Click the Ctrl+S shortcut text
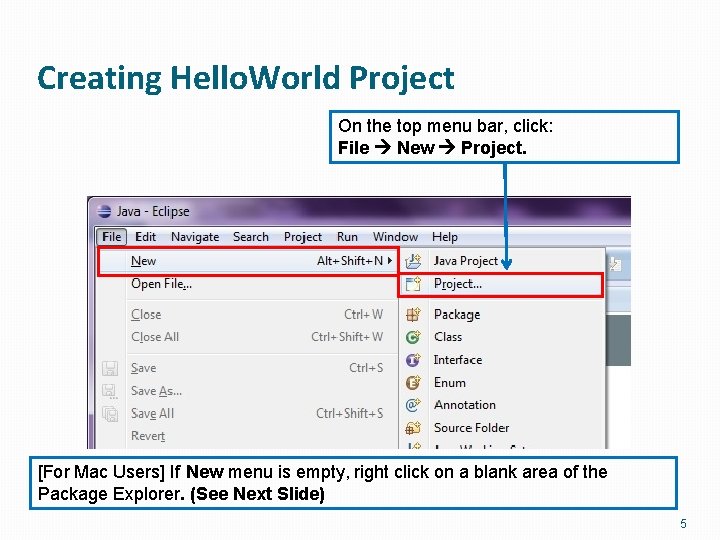 pyautogui.click(x=366, y=368)
